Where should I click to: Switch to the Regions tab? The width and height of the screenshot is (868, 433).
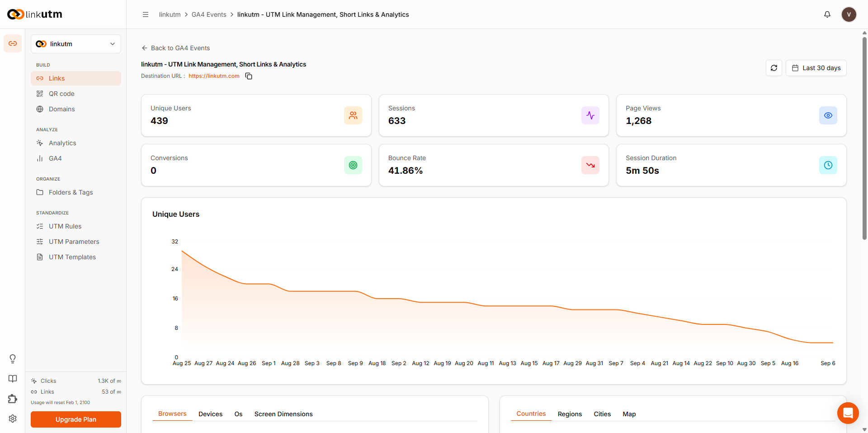570,414
